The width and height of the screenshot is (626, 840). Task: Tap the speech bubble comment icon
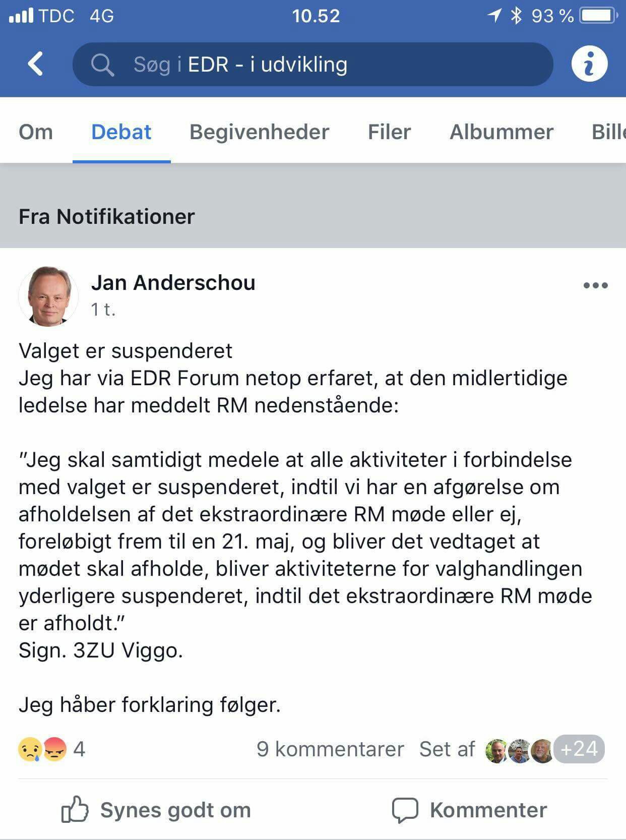(x=405, y=810)
